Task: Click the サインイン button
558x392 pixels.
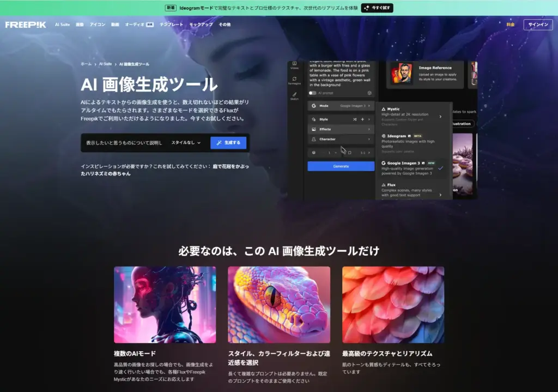Action: coord(538,25)
